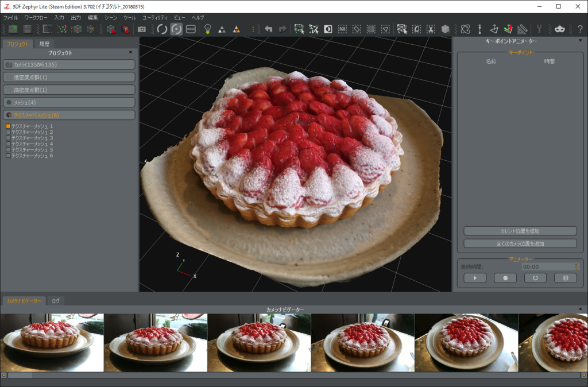Open the 出力 menu
Screen dimensions: 588x387
[76, 18]
